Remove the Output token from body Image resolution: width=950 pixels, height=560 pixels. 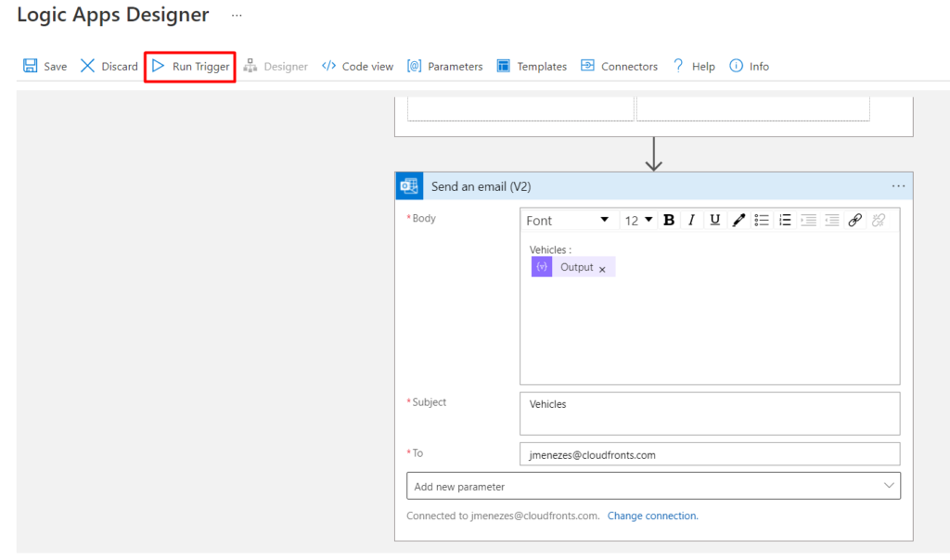(x=602, y=270)
